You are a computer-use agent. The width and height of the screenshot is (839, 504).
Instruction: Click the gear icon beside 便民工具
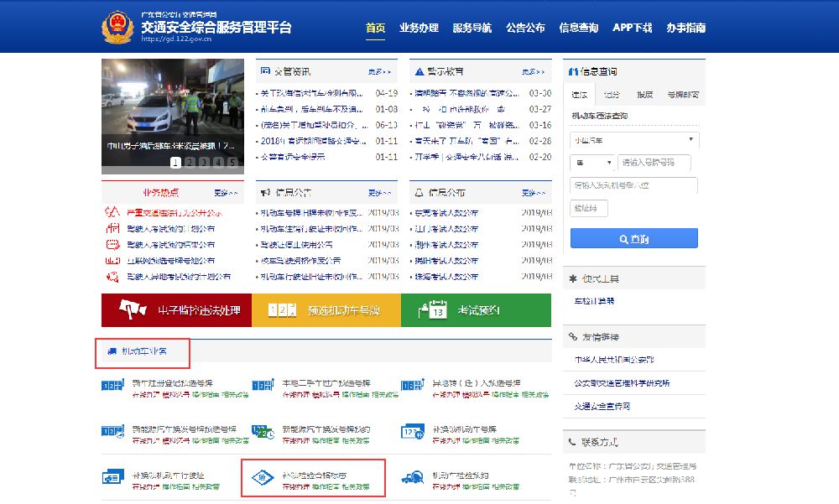pyautogui.click(x=573, y=278)
